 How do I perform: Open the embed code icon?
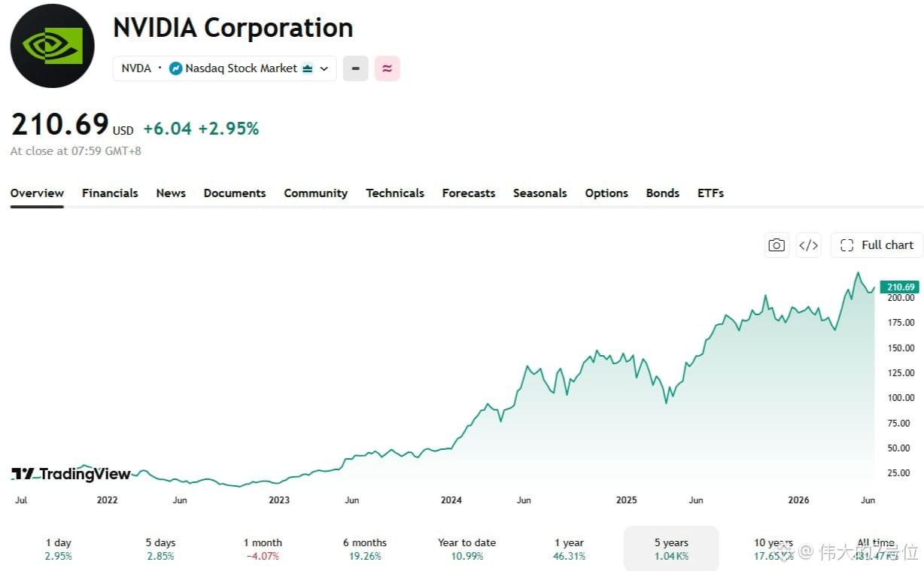(x=809, y=245)
